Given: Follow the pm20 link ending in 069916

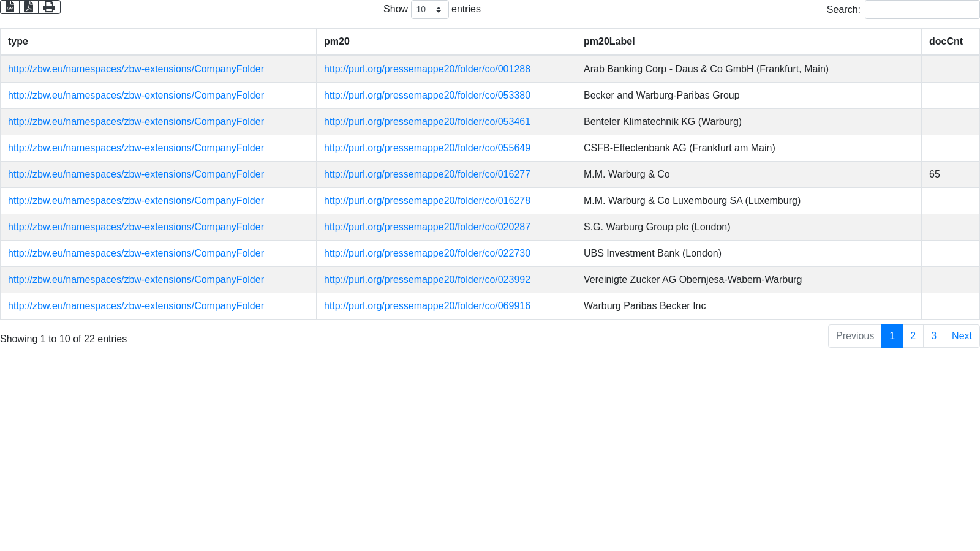Looking at the screenshot, I should pyautogui.click(x=427, y=306).
